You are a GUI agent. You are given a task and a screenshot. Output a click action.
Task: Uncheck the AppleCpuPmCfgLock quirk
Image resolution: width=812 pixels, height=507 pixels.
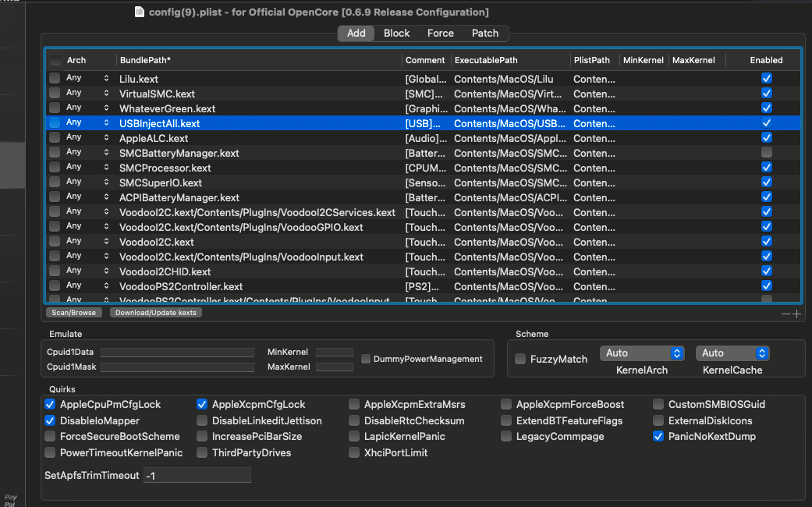point(51,404)
